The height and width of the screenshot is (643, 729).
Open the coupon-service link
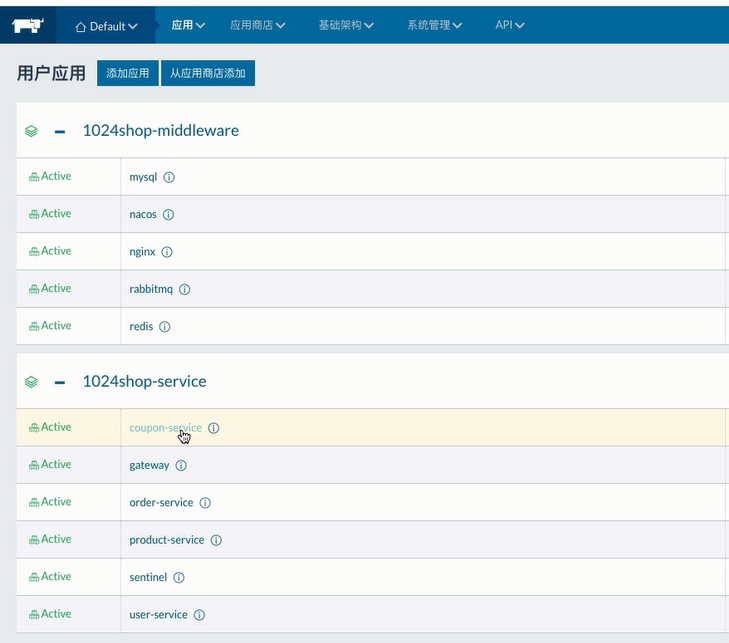166,428
